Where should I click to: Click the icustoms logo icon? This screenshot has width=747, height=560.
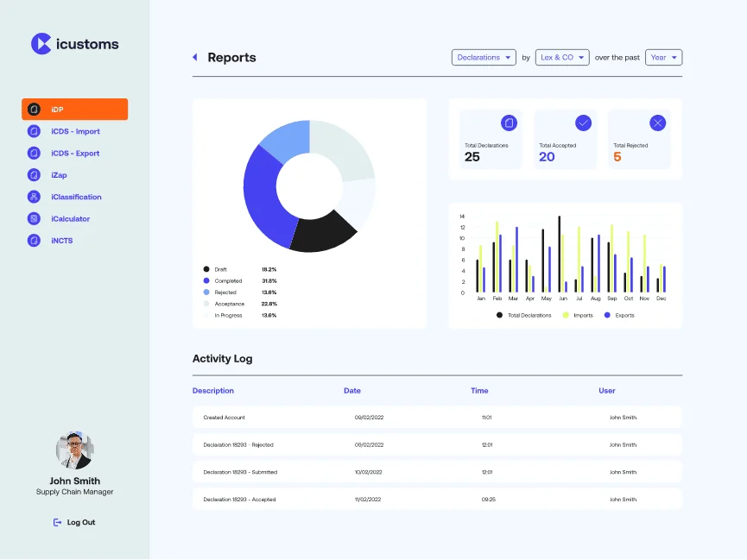point(41,44)
